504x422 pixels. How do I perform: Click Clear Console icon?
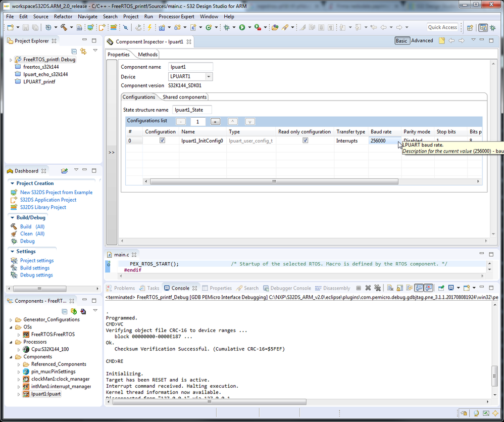click(x=390, y=288)
